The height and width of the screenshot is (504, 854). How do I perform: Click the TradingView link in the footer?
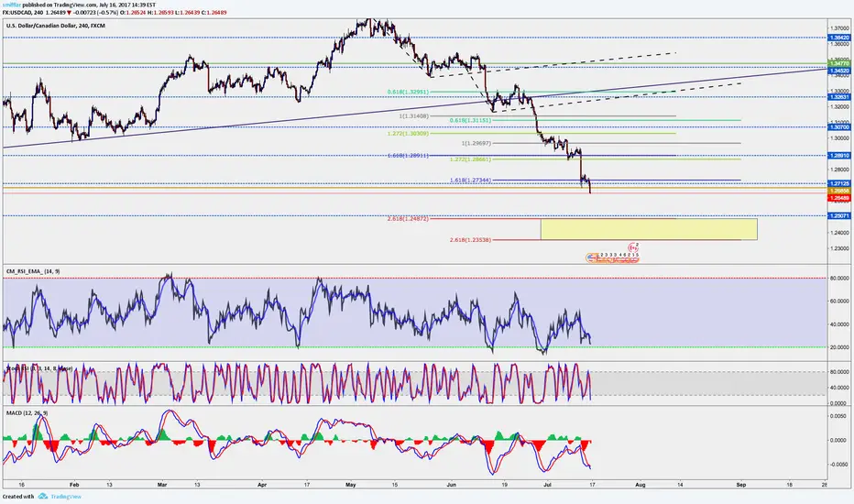66,497
